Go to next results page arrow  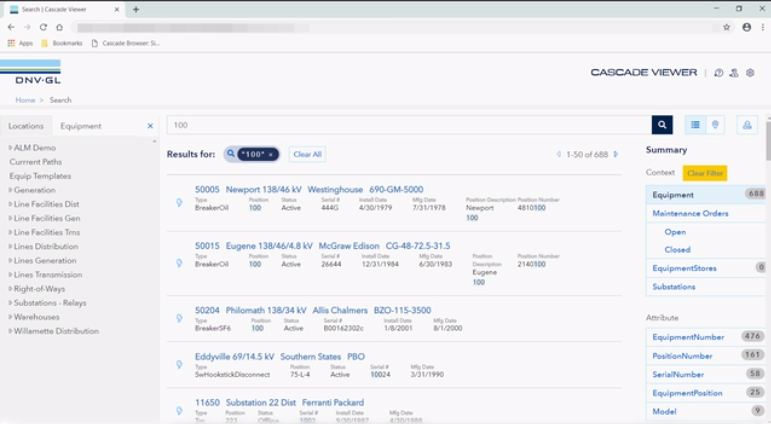coord(616,154)
